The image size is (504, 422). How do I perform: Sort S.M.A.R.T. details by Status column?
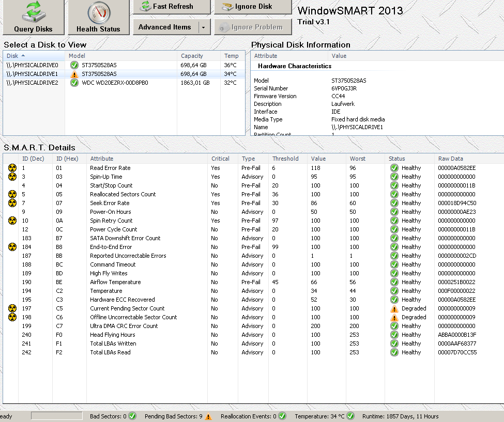pyautogui.click(x=409, y=159)
